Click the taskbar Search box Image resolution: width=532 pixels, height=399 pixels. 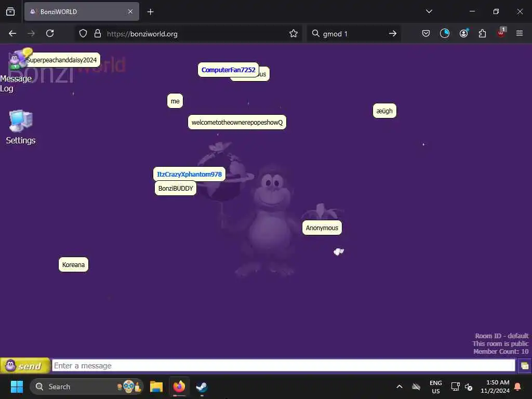(87, 387)
